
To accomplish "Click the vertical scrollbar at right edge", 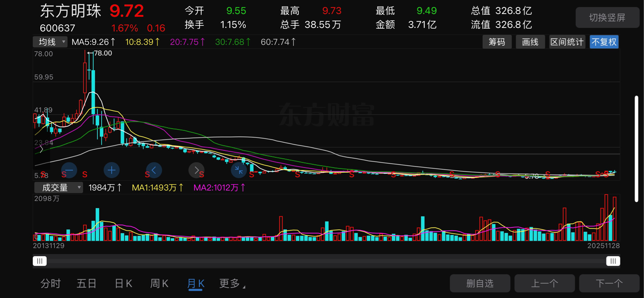I will (x=636, y=149).
